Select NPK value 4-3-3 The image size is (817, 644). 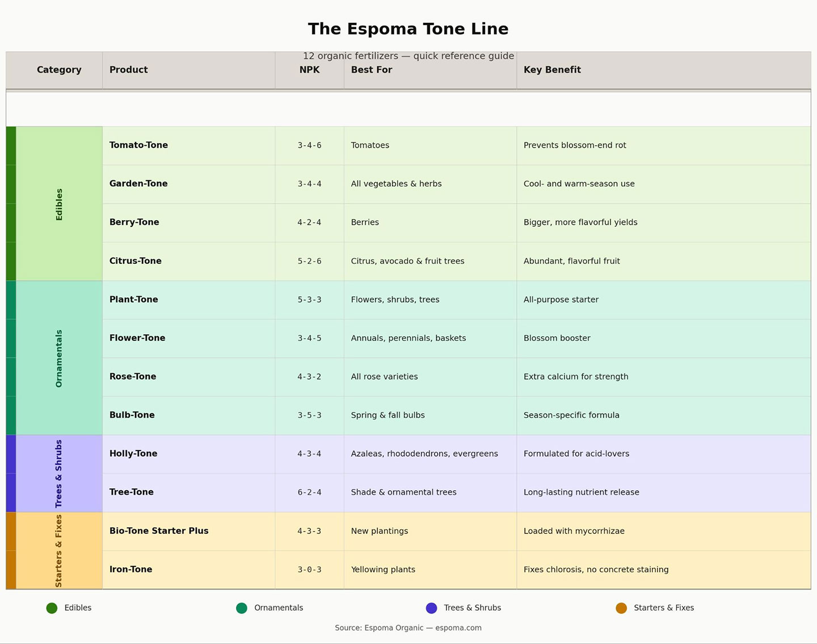pyautogui.click(x=309, y=531)
